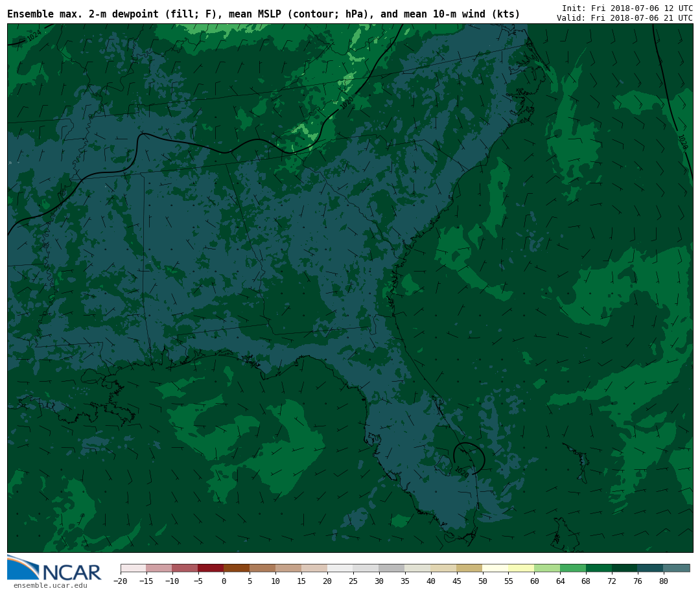Viewport: 700px width, 593px height.
Task: Click the 1028 isobar label near right edge
Action: [683, 142]
